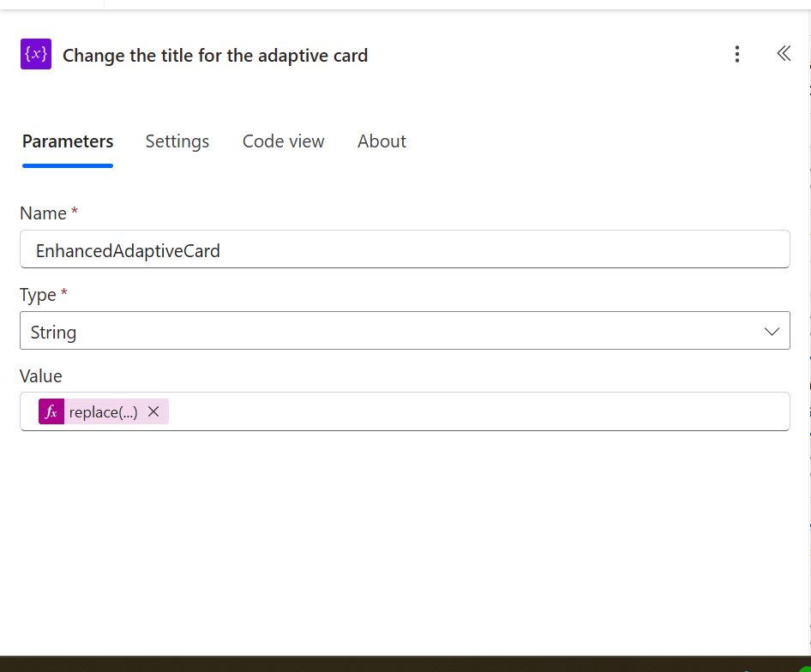
Task: Focus the Name field containing EnhancedAdaptiveCard
Action: pyautogui.click(x=405, y=249)
